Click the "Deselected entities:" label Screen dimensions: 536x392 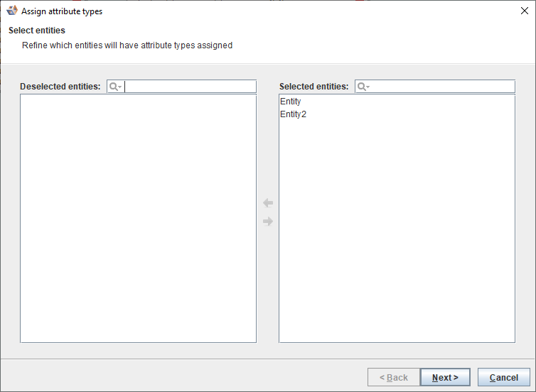pyautogui.click(x=60, y=87)
